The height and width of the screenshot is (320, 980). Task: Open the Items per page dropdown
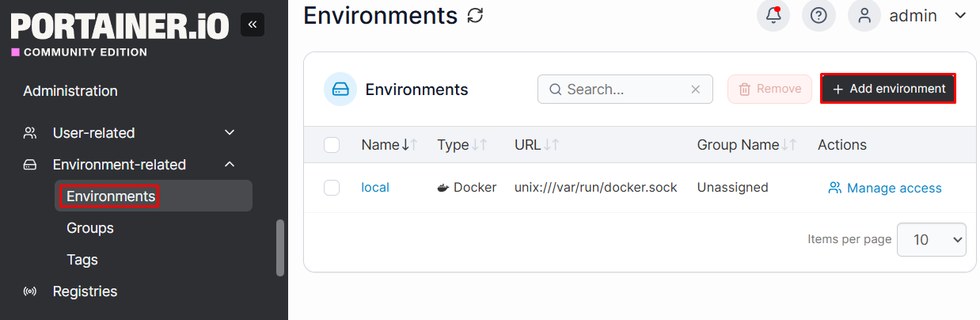932,239
